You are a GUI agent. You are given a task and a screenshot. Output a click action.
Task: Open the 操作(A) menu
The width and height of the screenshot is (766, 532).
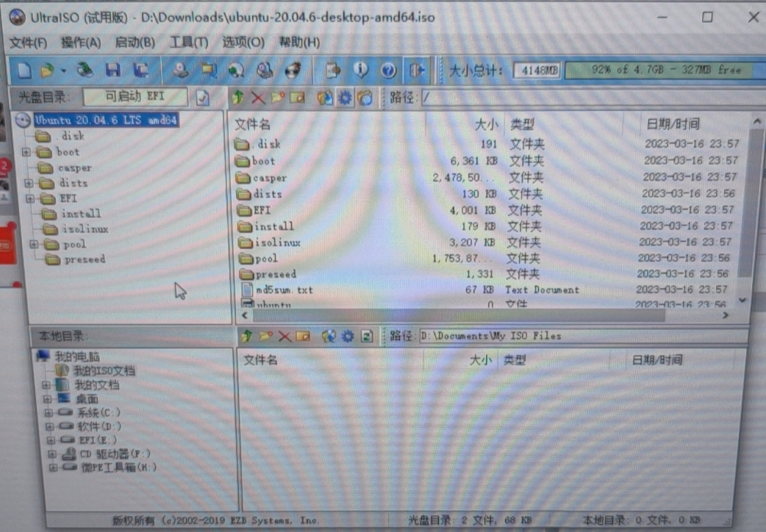(x=81, y=43)
